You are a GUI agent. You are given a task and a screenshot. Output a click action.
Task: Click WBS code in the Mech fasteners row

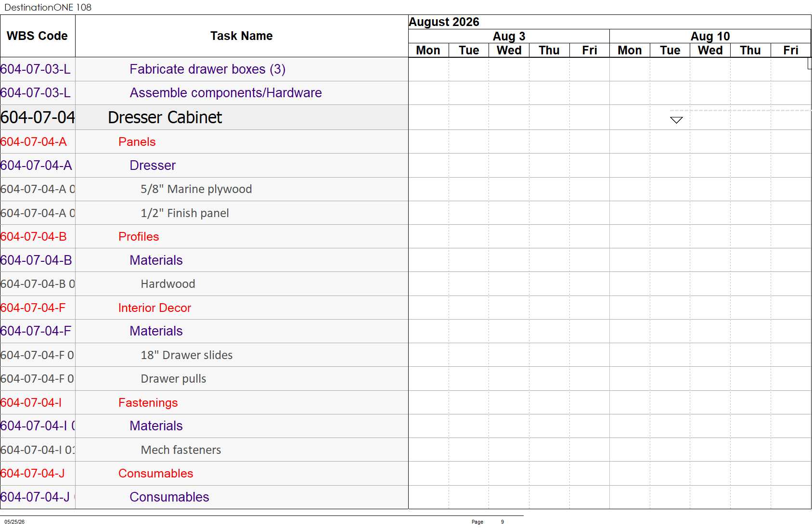pos(38,450)
